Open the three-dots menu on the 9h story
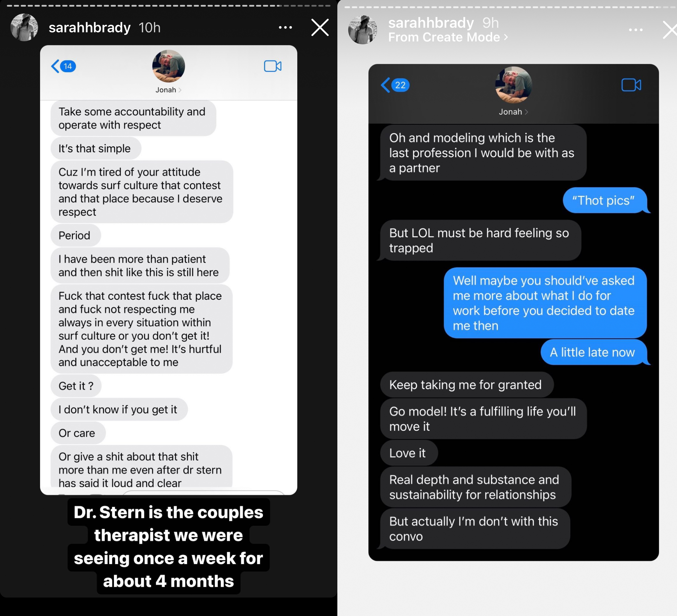The image size is (677, 616). tap(636, 30)
